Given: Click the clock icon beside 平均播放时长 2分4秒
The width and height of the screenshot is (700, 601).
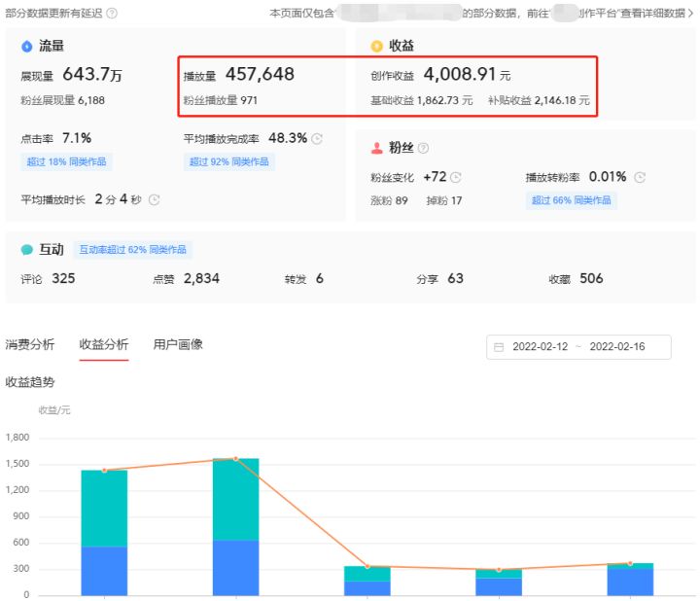Looking at the screenshot, I should coord(154,200).
